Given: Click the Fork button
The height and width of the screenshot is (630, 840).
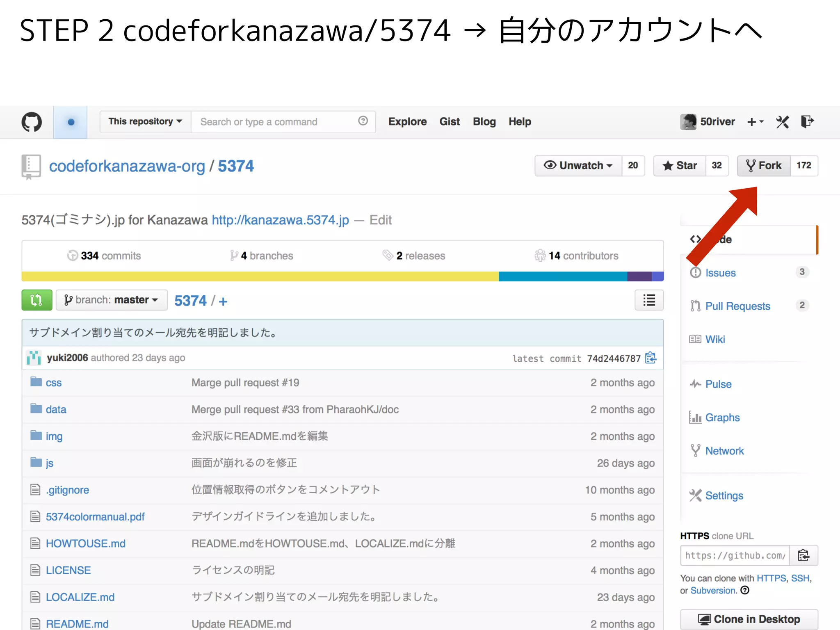Looking at the screenshot, I should click(x=764, y=166).
